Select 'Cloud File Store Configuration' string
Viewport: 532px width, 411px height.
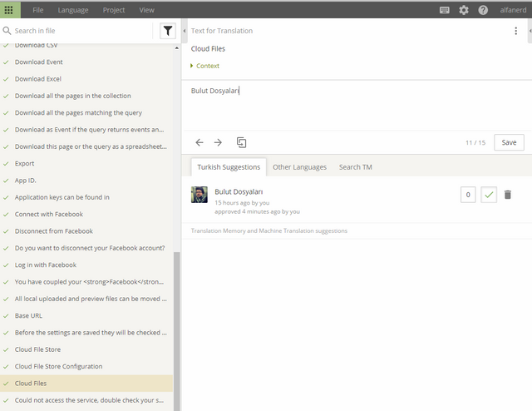pos(86,367)
